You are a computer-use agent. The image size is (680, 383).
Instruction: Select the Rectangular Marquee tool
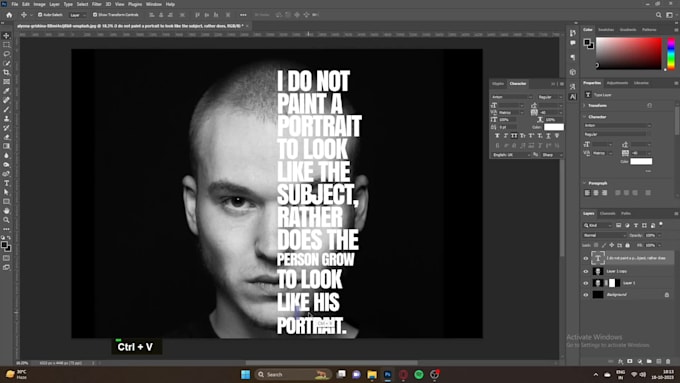pos(7,45)
